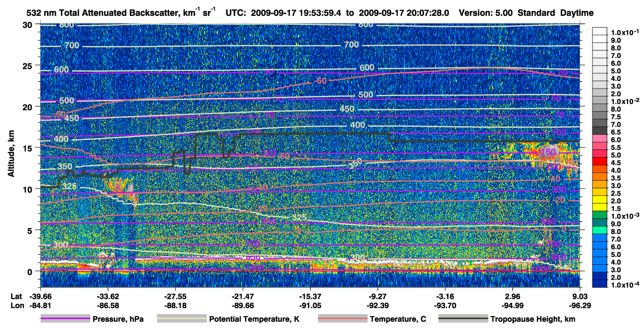Click the colorbar label '1.0x10-4'
The width and height of the screenshot is (644, 330).
click(x=626, y=285)
